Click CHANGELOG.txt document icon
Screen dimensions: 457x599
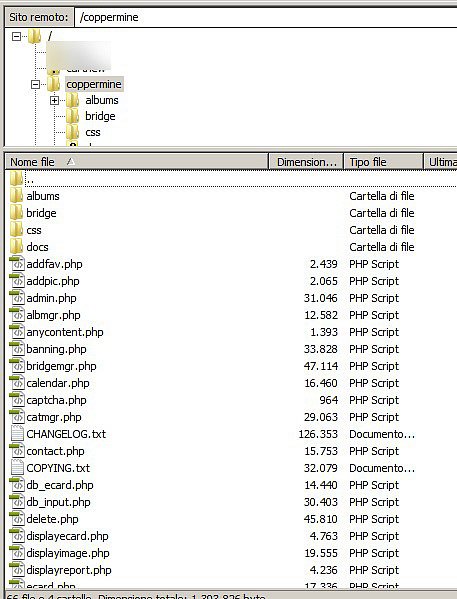pyautogui.click(x=17, y=434)
